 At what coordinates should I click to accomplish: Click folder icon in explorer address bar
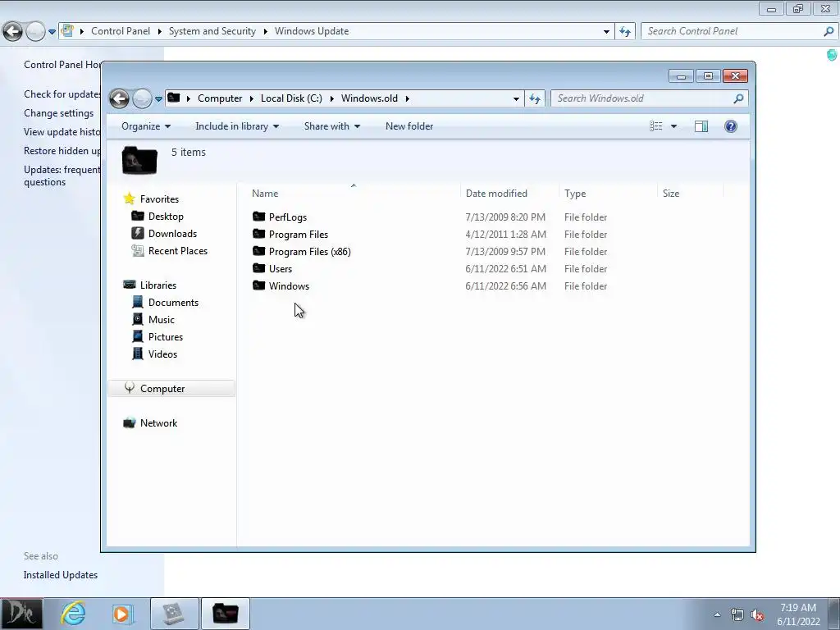click(x=174, y=98)
